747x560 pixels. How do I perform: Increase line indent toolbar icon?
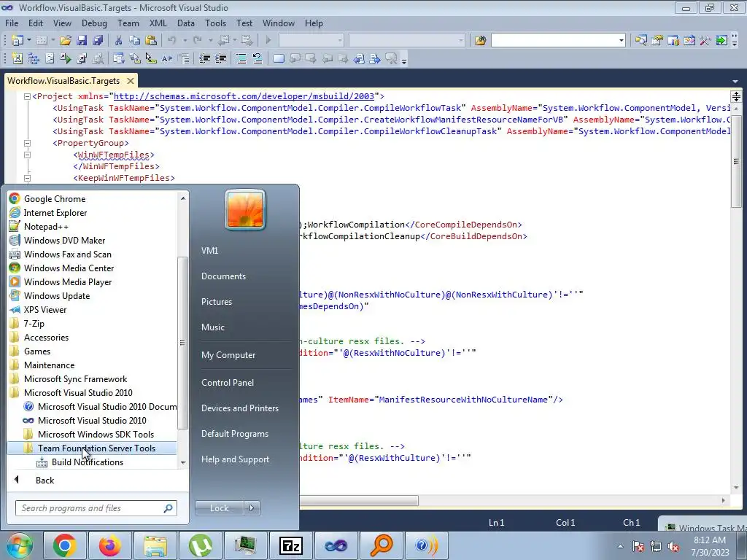tap(220, 58)
